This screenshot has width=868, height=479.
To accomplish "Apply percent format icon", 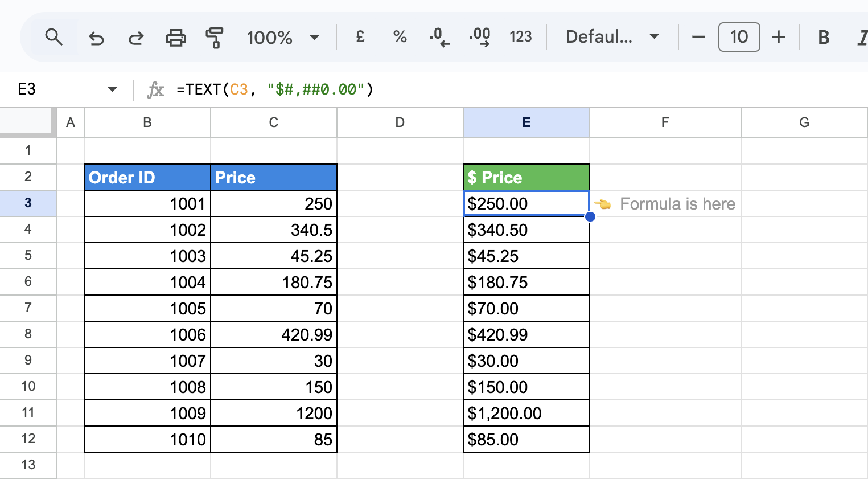I will (x=400, y=37).
